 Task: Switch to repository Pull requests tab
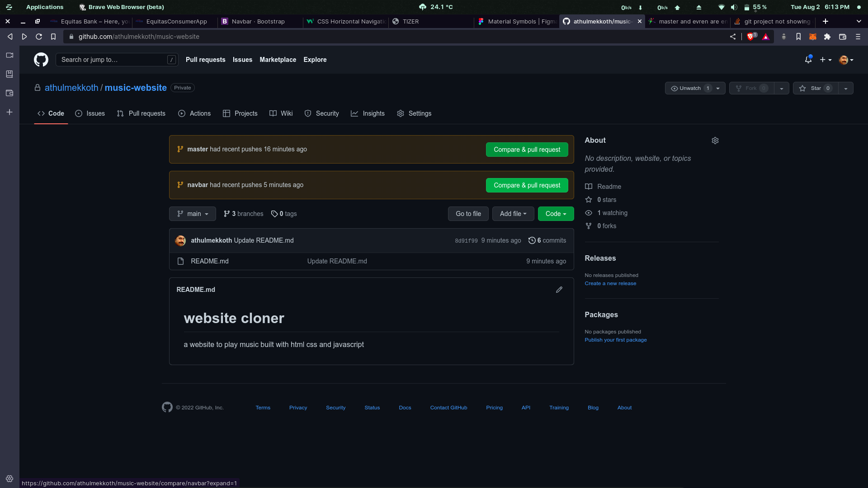[x=141, y=113]
